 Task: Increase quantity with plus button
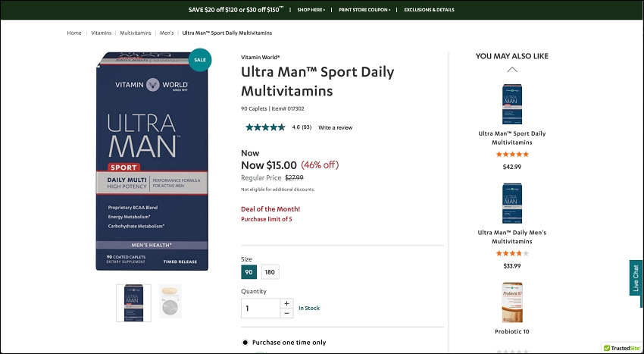point(286,303)
